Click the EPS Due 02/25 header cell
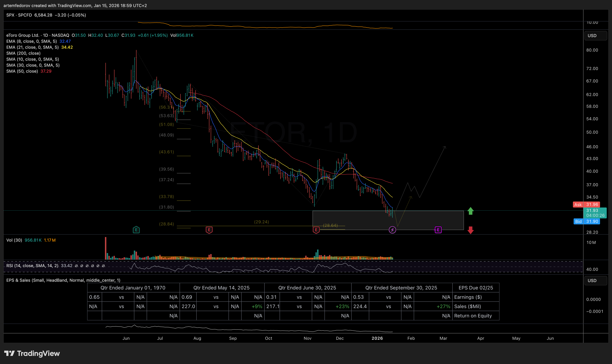Viewport: 612px width, 364px height. point(476,288)
